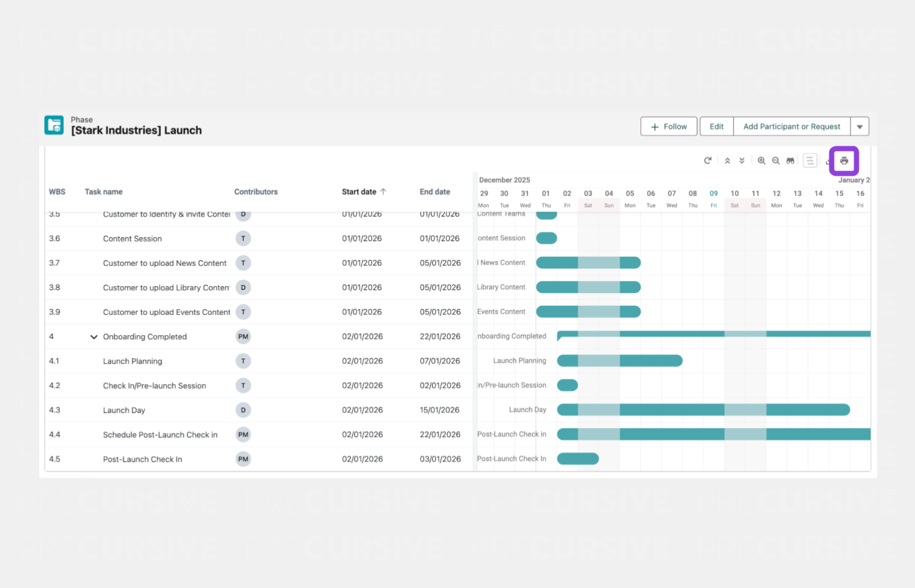The image size is (915, 588).
Task: Click the Phase record icon
Action: pos(54,125)
